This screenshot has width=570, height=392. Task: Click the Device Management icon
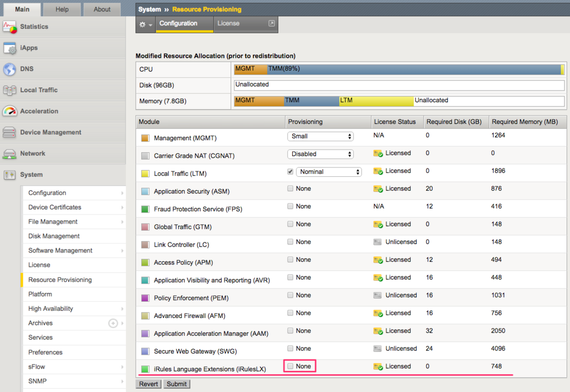9,132
